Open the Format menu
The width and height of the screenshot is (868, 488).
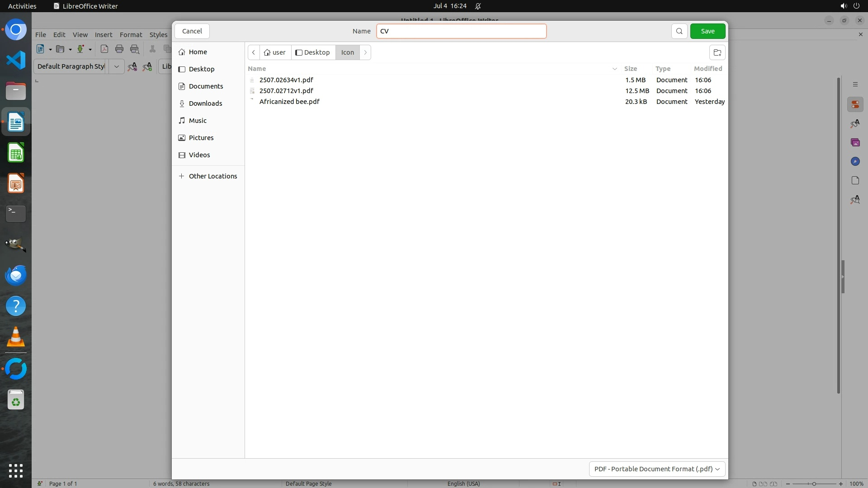131,35
